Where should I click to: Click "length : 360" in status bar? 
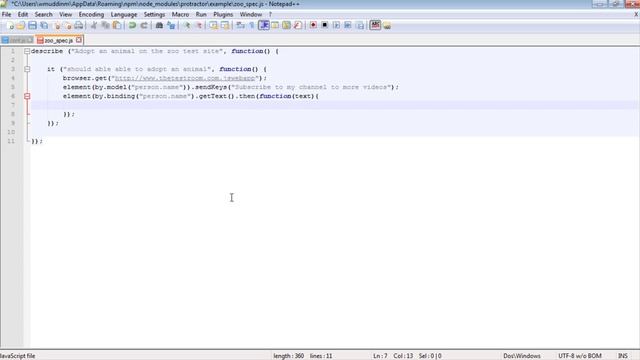coord(289,356)
